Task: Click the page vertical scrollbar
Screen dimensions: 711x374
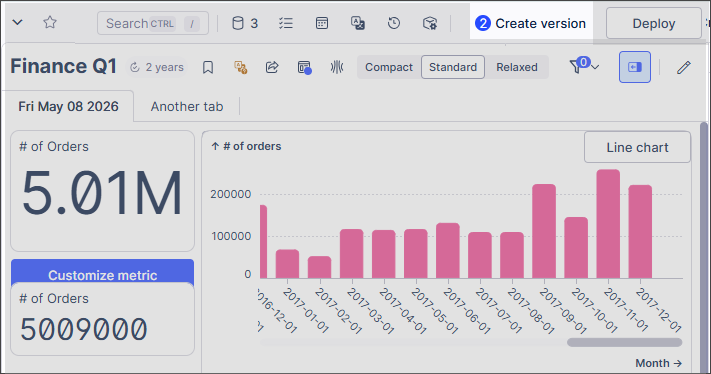Action: point(704,247)
